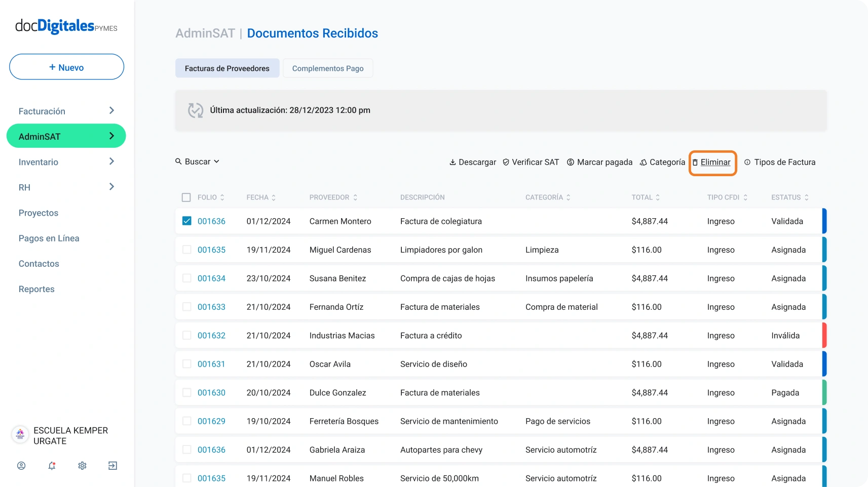868x487 pixels.
Task: Click the docDigitales PYMES logo
Action: [66, 26]
